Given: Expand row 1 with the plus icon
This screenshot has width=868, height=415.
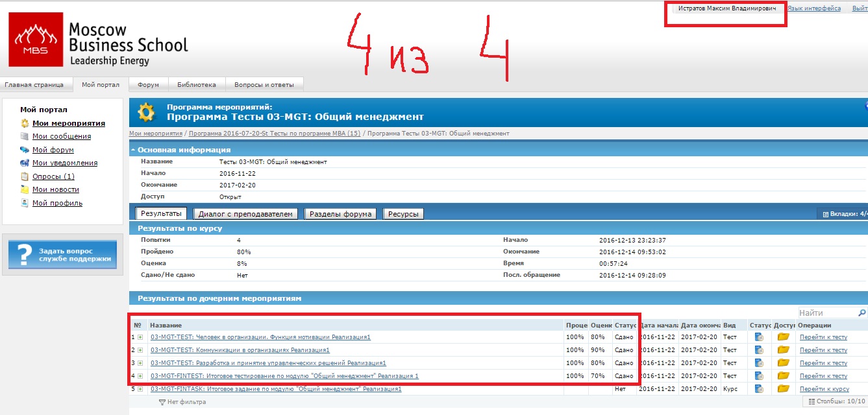Looking at the screenshot, I should click(x=140, y=337).
